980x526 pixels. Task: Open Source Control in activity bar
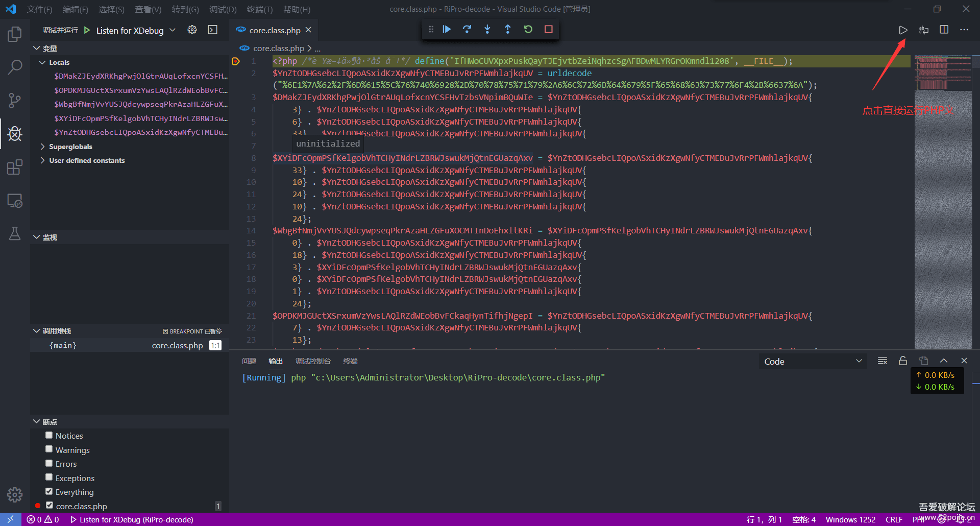(15, 101)
